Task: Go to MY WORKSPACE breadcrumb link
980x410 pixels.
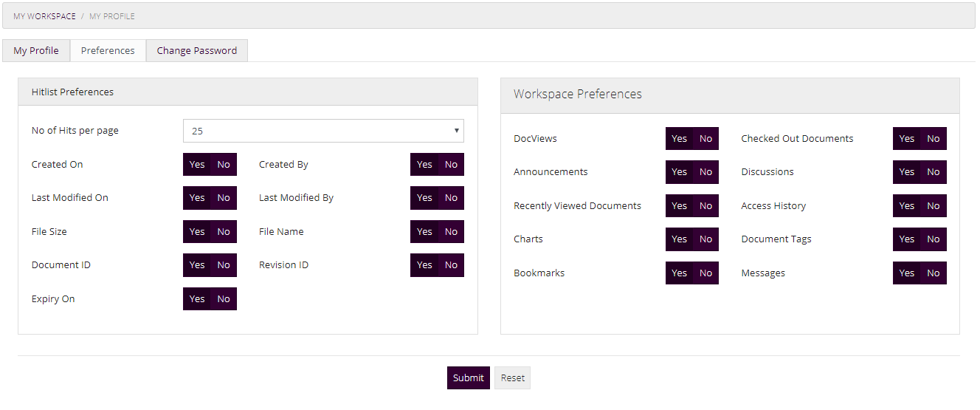Action: pos(44,16)
